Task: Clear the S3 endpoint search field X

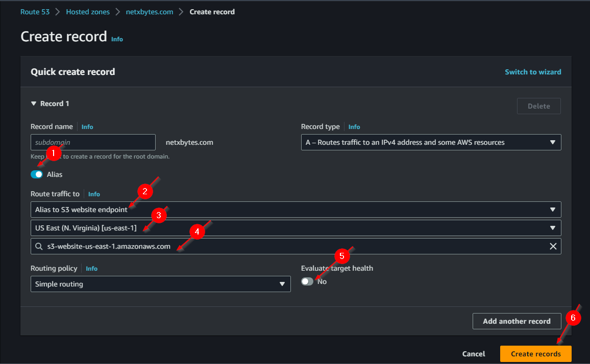Action: tap(553, 246)
